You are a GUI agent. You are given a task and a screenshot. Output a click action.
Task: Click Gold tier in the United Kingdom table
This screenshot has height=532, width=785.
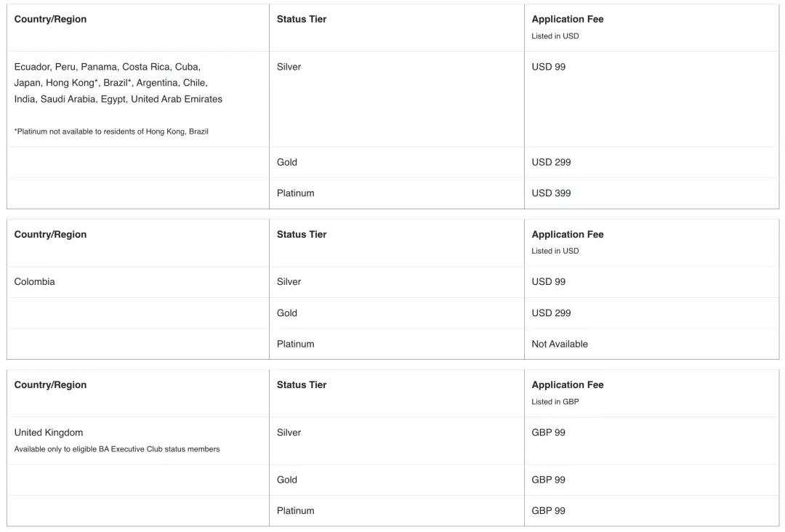tap(286, 480)
